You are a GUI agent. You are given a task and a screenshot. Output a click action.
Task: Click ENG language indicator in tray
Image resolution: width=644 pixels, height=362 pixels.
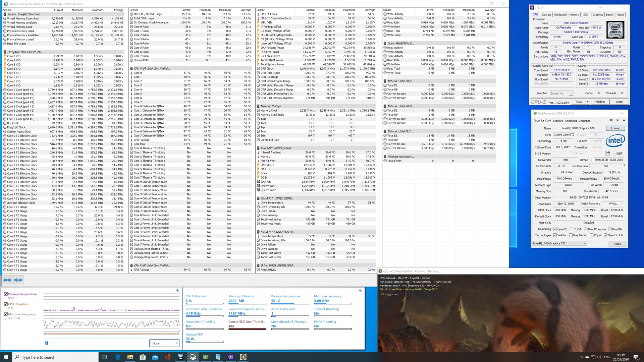coord(607,357)
